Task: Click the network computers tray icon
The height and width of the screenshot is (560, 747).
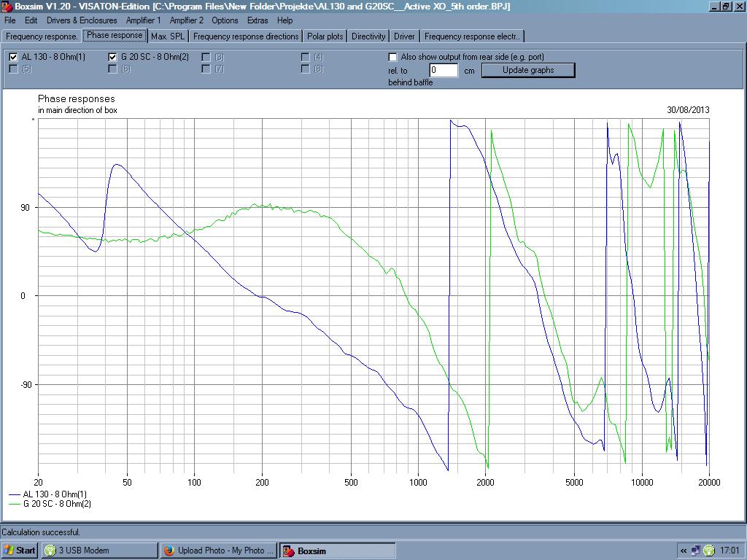Action: [695, 551]
